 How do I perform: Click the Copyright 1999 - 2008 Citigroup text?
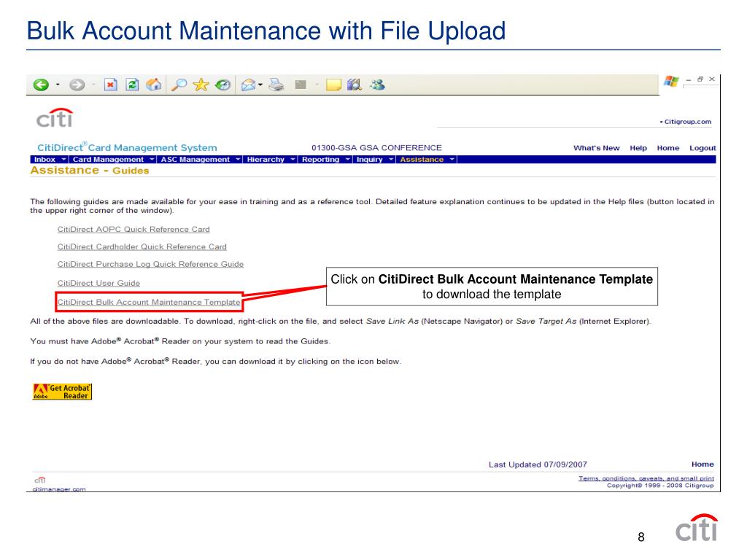coord(660,486)
